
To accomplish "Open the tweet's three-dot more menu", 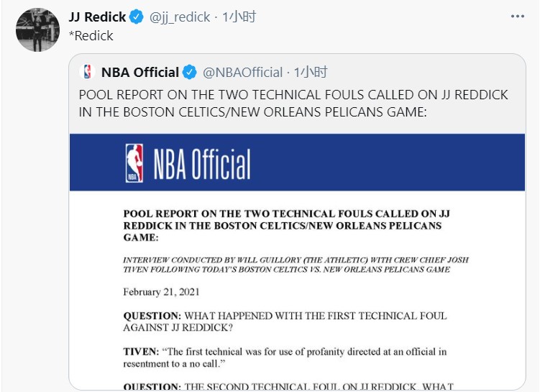I will [518, 16].
